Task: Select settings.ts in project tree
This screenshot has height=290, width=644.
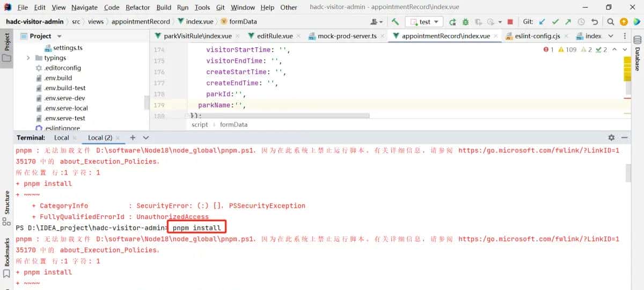Action: [x=68, y=48]
